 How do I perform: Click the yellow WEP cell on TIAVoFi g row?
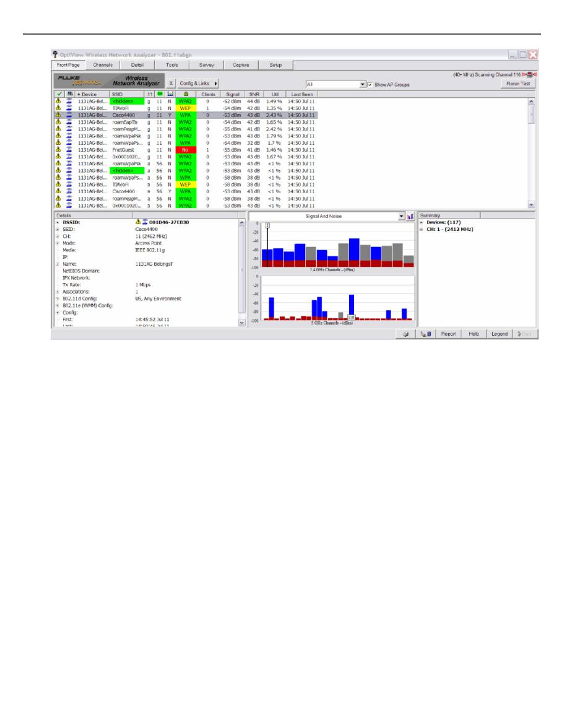click(186, 108)
